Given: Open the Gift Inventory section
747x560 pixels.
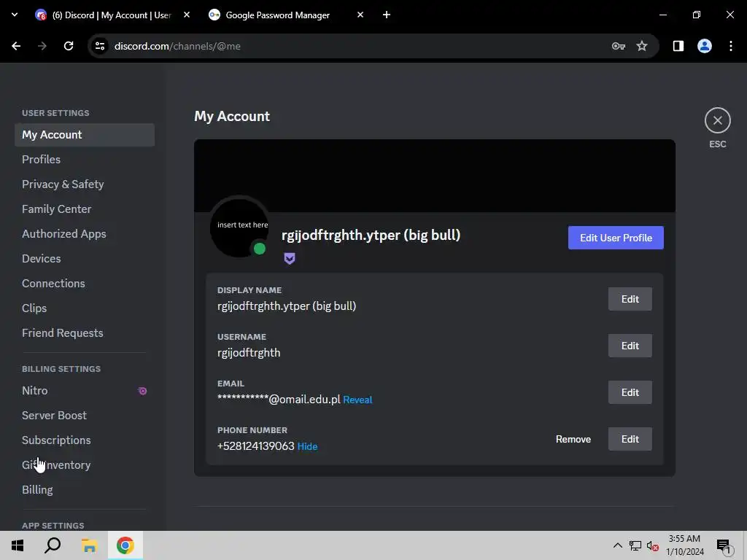Looking at the screenshot, I should (85, 464).
